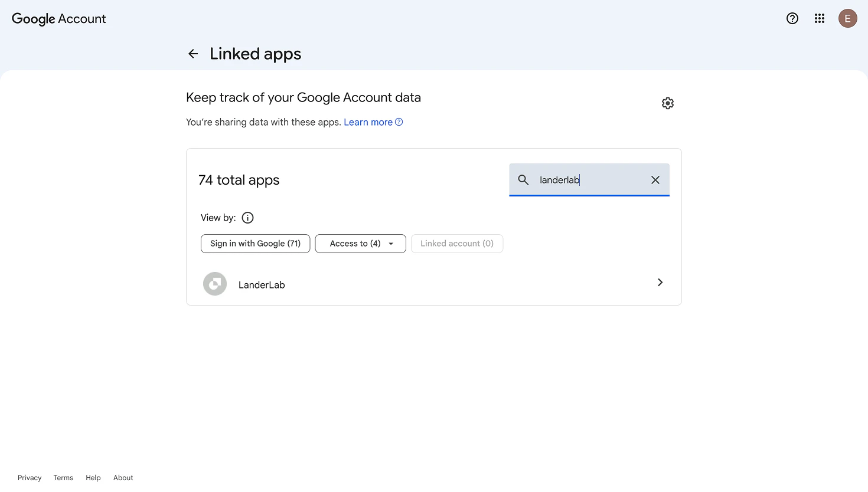Image resolution: width=868 pixels, height=492 pixels.
Task: Click into the landerlab search field
Action: point(589,180)
